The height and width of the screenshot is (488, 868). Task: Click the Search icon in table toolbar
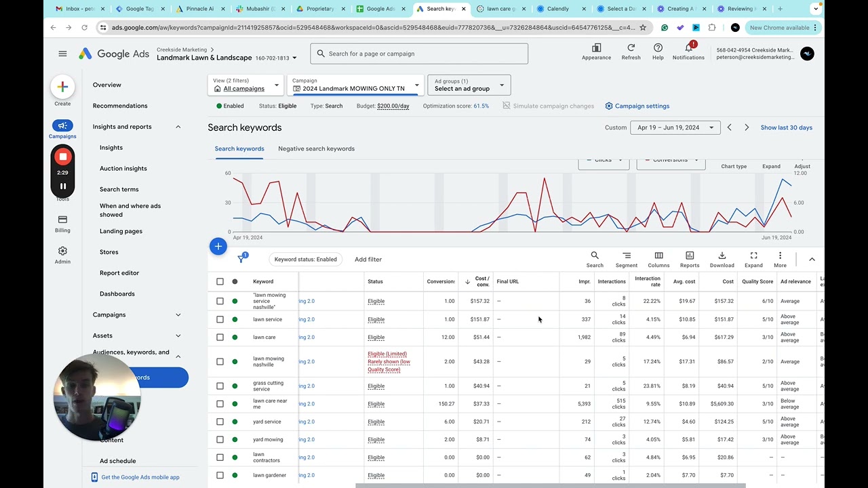pos(595,256)
